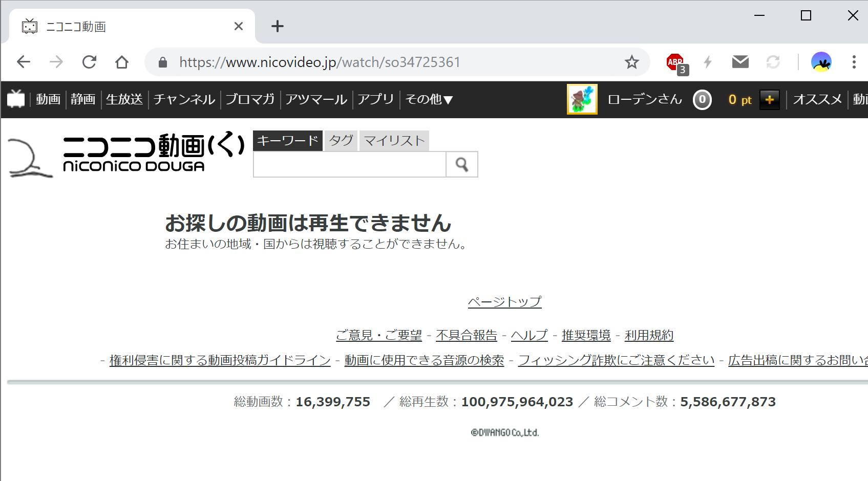Click the 0 pt points balance

point(740,100)
